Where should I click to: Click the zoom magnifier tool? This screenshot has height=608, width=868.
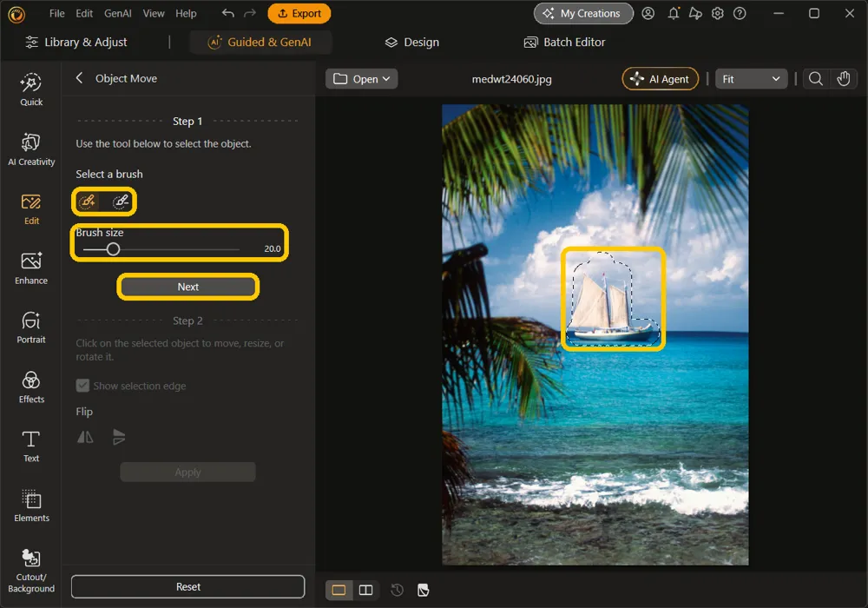click(x=815, y=79)
